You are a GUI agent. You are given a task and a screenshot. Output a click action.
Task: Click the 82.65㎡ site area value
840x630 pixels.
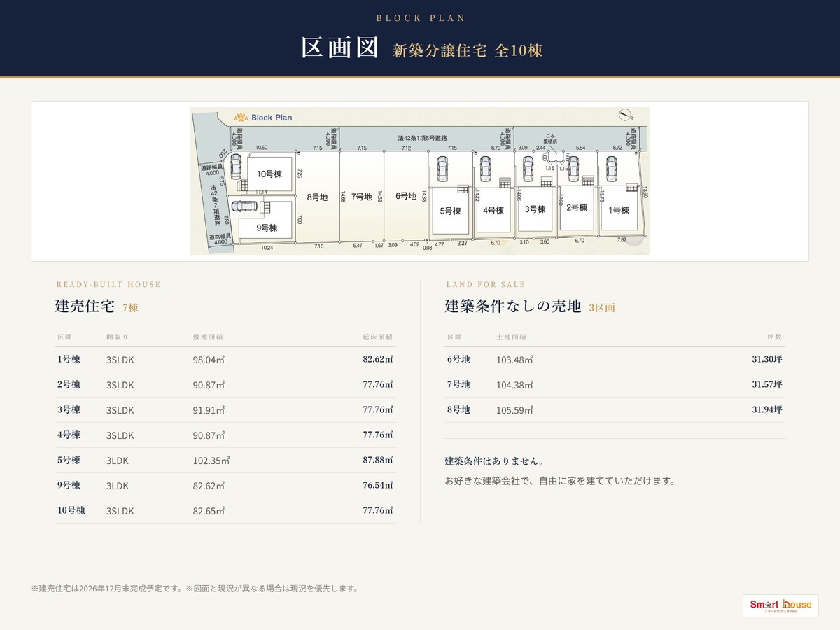point(209,511)
